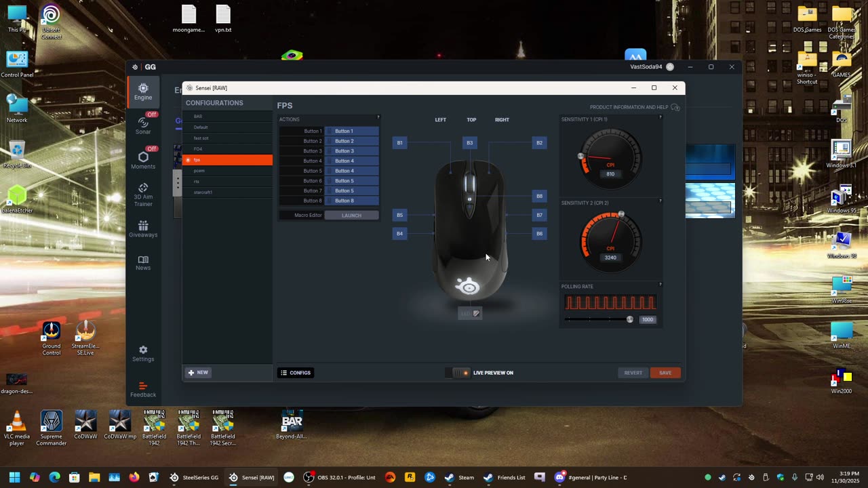Click the CPI 1 value field showing 810
The height and width of the screenshot is (488, 868).
coord(610,174)
